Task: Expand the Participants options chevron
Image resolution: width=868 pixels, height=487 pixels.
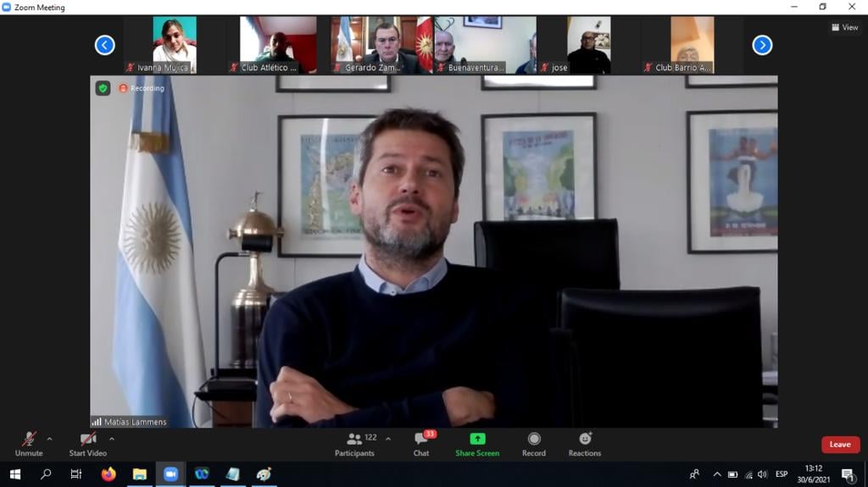Action: [x=388, y=439]
